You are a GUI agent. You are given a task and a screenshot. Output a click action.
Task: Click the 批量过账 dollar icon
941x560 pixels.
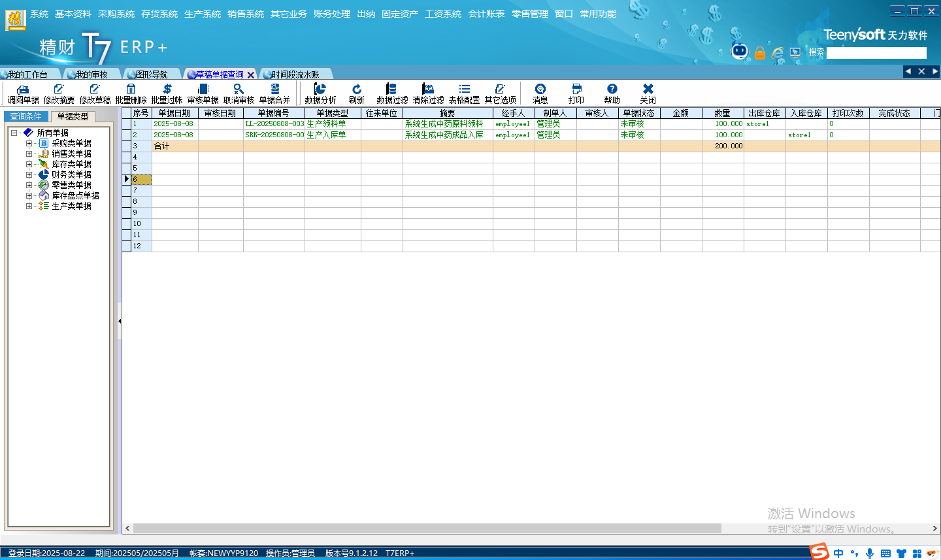[167, 90]
